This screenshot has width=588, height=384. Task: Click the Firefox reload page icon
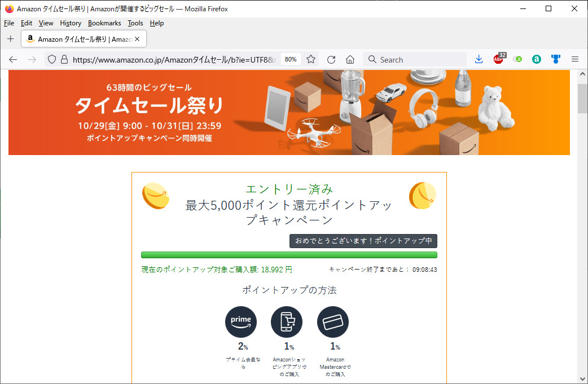click(x=331, y=59)
